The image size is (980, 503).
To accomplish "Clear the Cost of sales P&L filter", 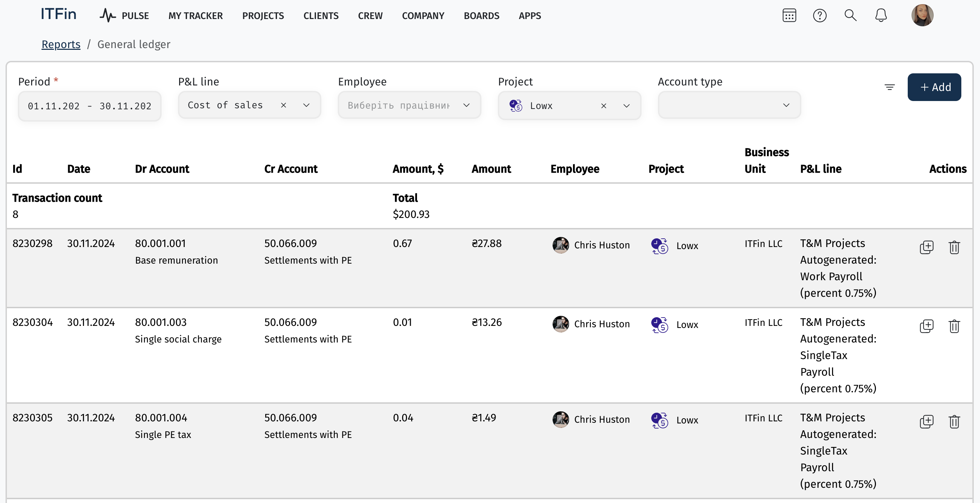I will pyautogui.click(x=284, y=106).
